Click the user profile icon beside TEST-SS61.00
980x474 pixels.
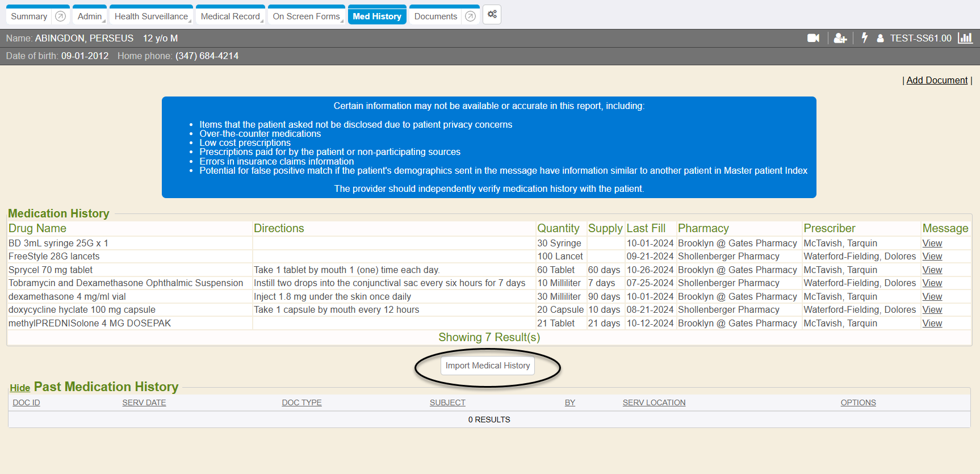click(880, 39)
